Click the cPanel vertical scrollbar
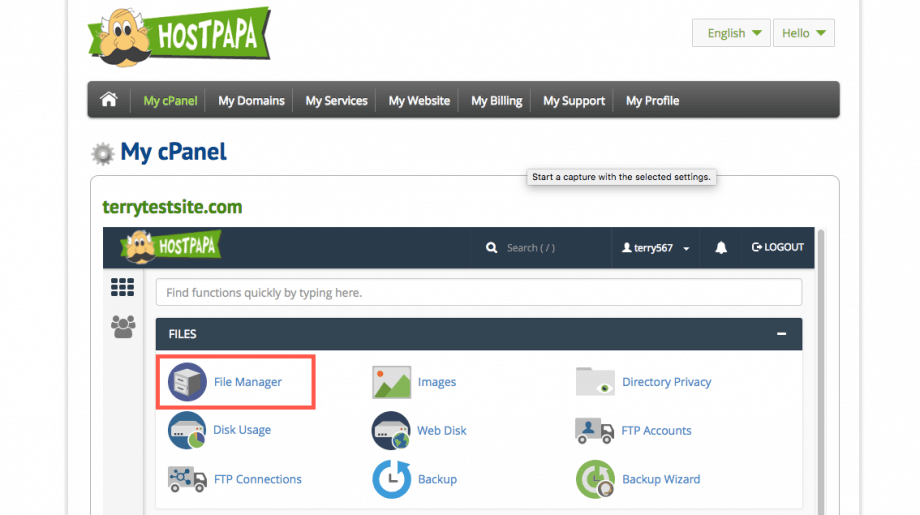Image resolution: width=920 pixels, height=515 pixels. [821, 371]
